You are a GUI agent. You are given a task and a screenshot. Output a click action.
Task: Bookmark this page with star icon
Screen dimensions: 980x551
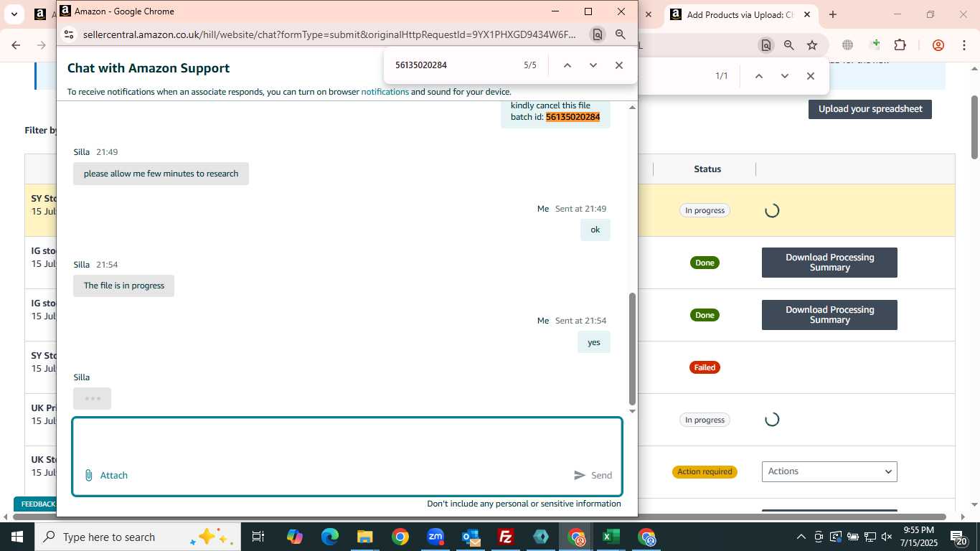812,45
